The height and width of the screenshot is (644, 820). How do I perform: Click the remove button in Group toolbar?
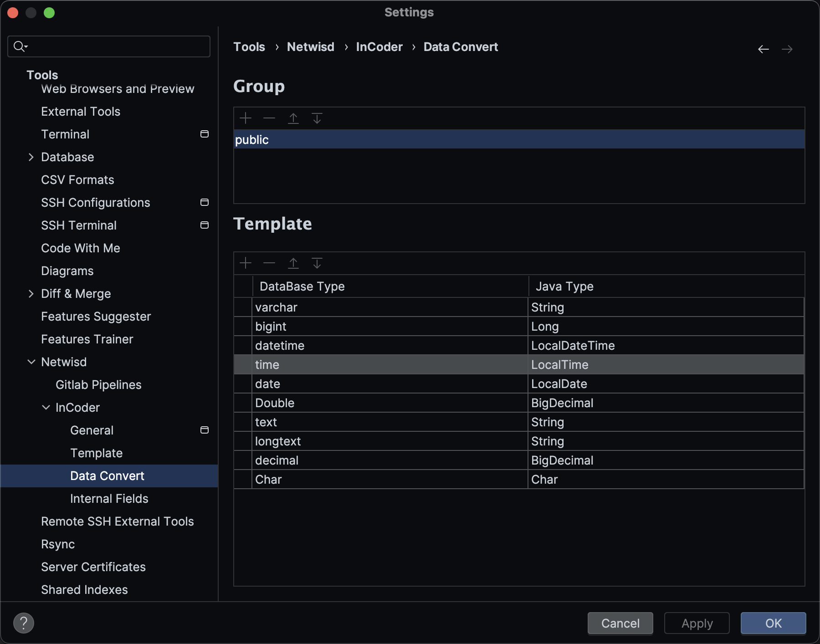tap(269, 118)
